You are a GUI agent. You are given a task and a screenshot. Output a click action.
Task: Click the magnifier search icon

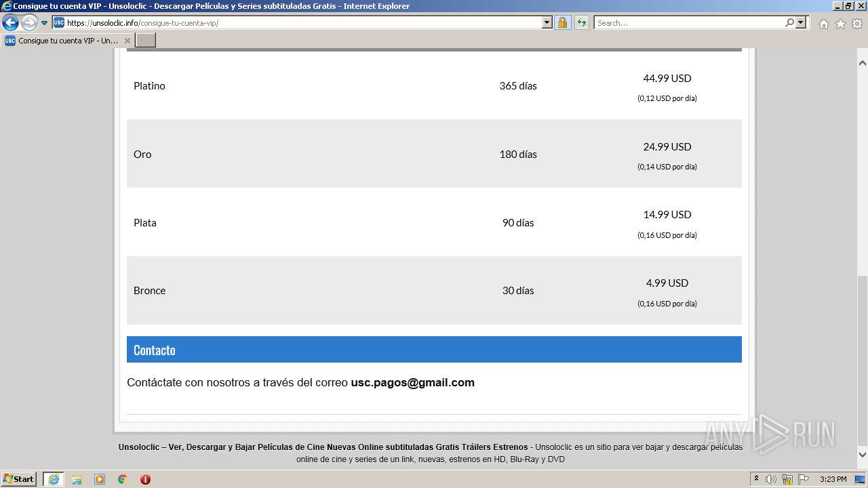pos(789,22)
